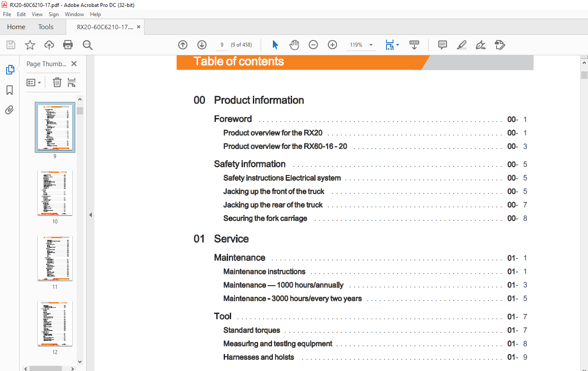Image resolution: width=588 pixels, height=371 pixels.
Task: Open the Sign document tool
Action: click(481, 45)
